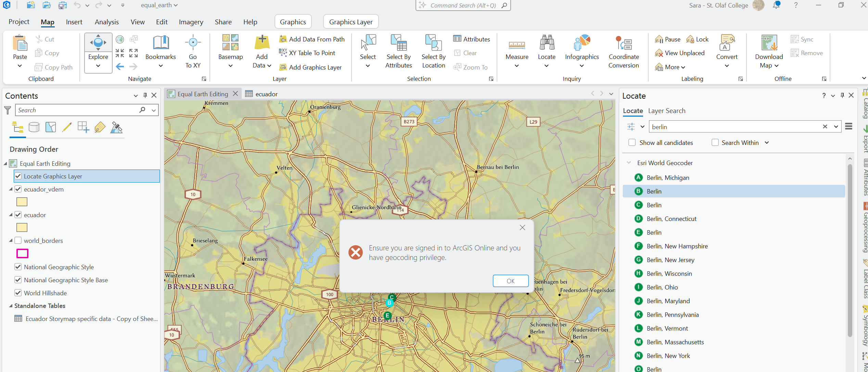
Task: Open the Attributes pane button
Action: point(472,39)
